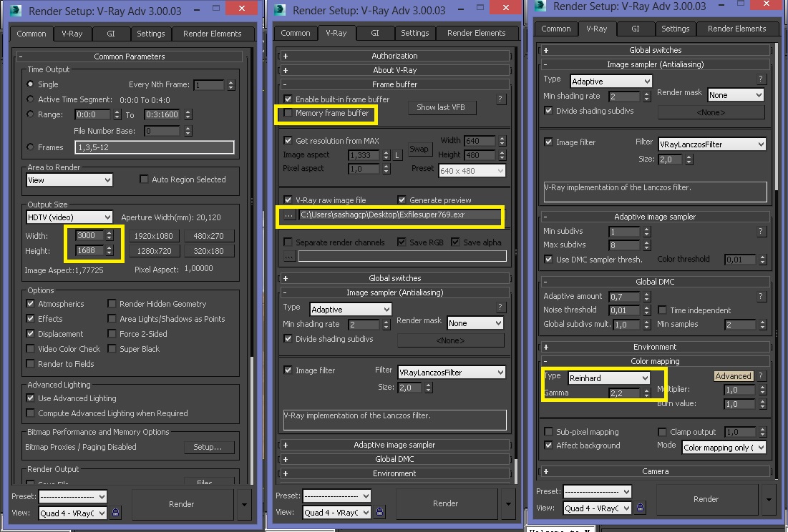Click the Show last VFB button
The height and width of the screenshot is (532, 788).
pyautogui.click(x=441, y=107)
